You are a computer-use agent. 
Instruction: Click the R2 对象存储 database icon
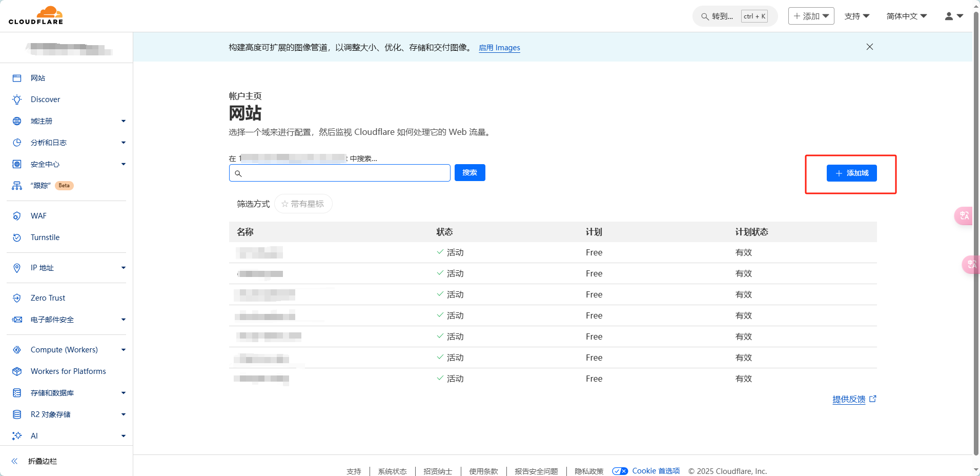pyautogui.click(x=17, y=414)
